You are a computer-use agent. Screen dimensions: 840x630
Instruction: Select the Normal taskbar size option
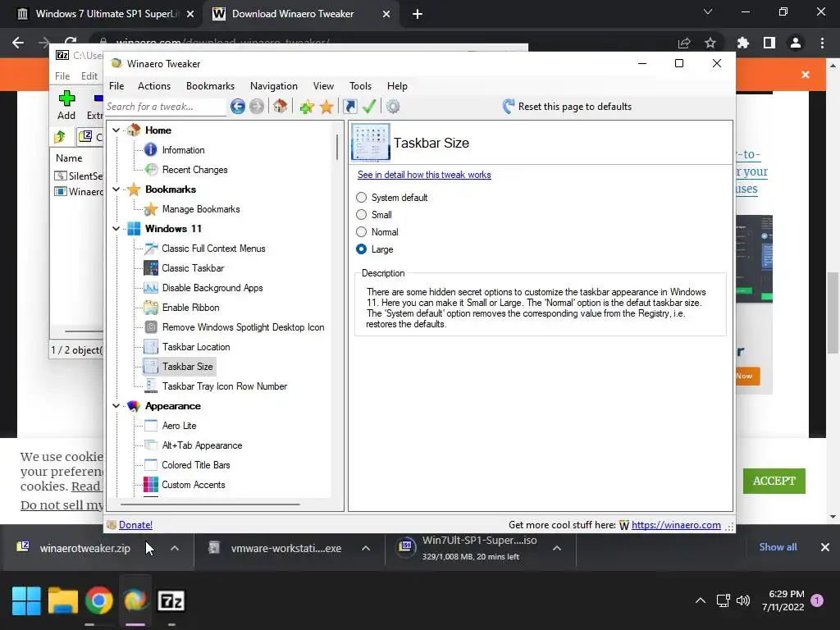[362, 232]
